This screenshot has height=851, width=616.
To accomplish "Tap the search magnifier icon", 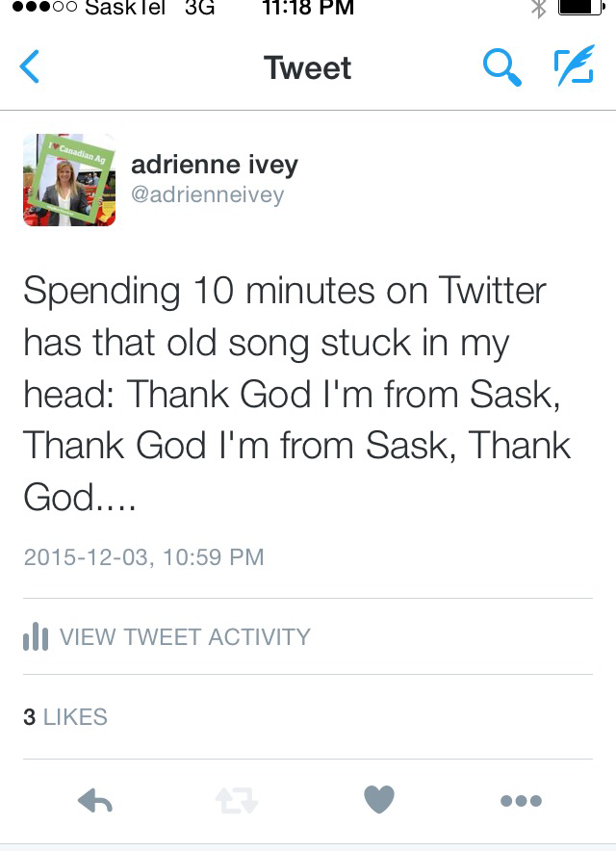I will click(x=500, y=68).
